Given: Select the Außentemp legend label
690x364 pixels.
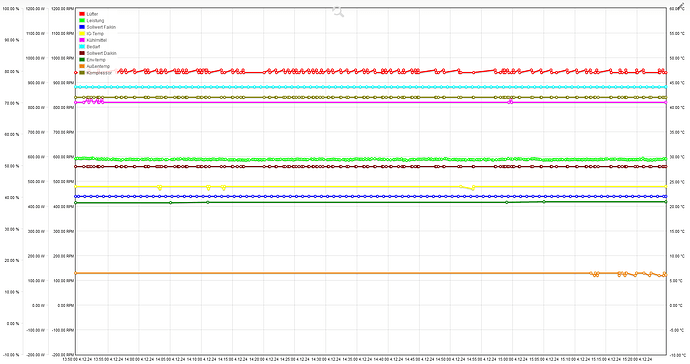Looking at the screenshot, I should [98, 66].
